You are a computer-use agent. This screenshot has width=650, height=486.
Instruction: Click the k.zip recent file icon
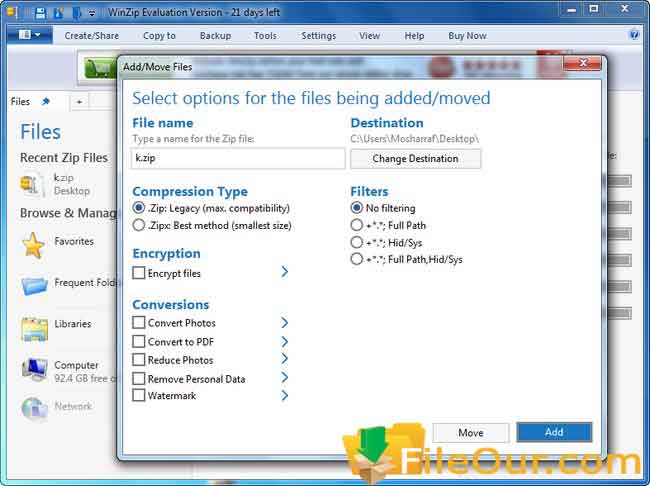coord(32,184)
